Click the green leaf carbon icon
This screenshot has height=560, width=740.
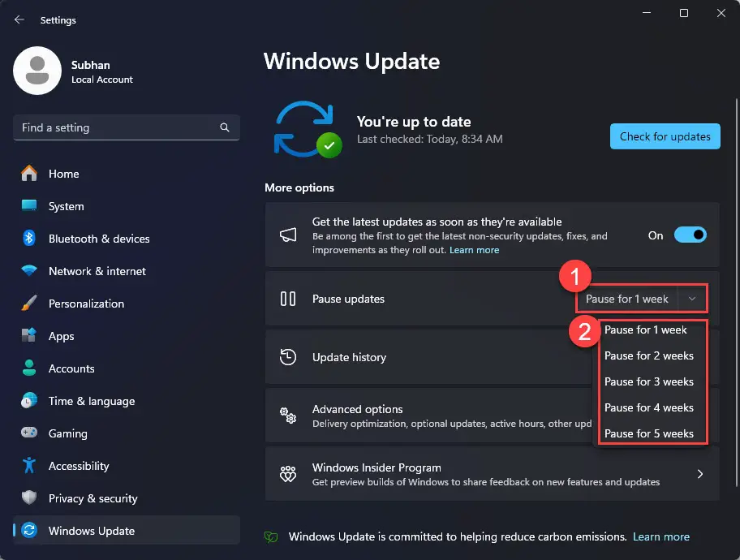(271, 536)
